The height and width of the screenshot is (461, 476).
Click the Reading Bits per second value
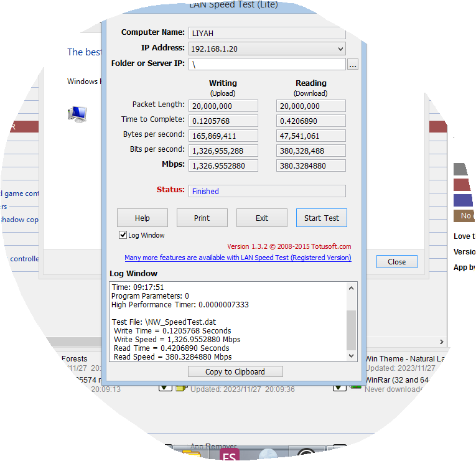(x=311, y=151)
